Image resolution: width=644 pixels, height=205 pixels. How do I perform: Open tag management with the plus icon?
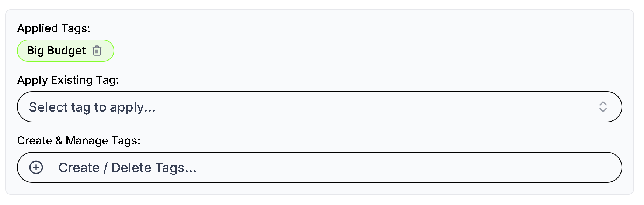click(x=36, y=167)
